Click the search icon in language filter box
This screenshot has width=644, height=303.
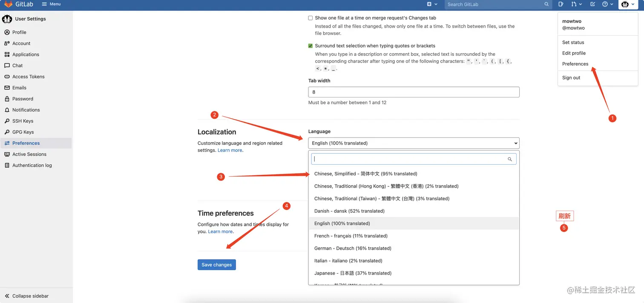[x=510, y=159]
